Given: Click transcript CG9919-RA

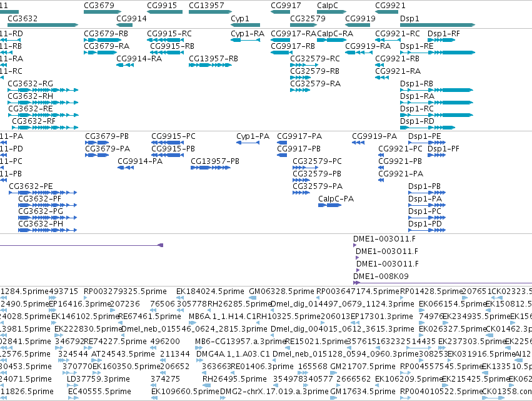Looking at the screenshot, I should tap(359, 53).
